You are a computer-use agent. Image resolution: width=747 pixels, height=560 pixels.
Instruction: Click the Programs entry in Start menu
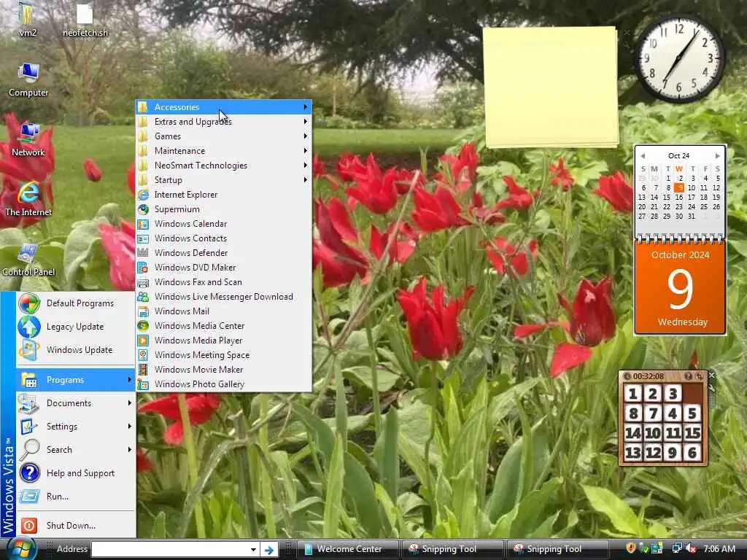pos(76,380)
